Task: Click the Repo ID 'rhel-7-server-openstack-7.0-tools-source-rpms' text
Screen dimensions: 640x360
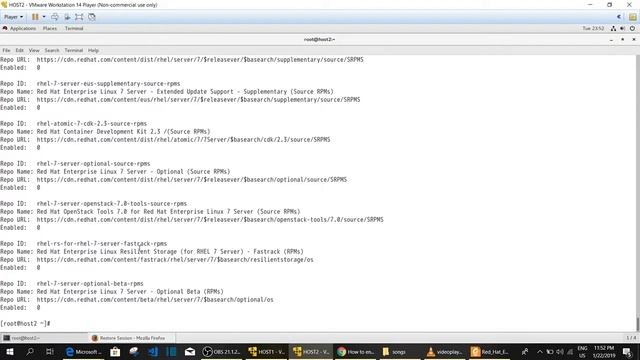Action: tap(112, 203)
